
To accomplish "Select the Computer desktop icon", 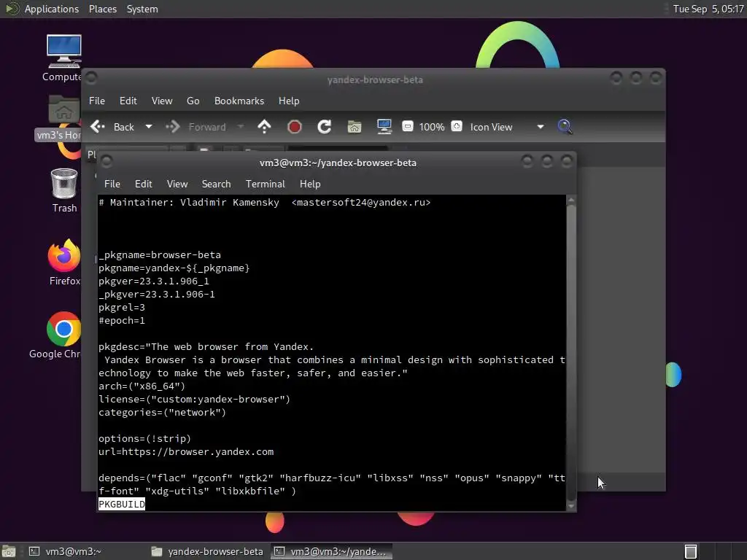I will (x=64, y=58).
